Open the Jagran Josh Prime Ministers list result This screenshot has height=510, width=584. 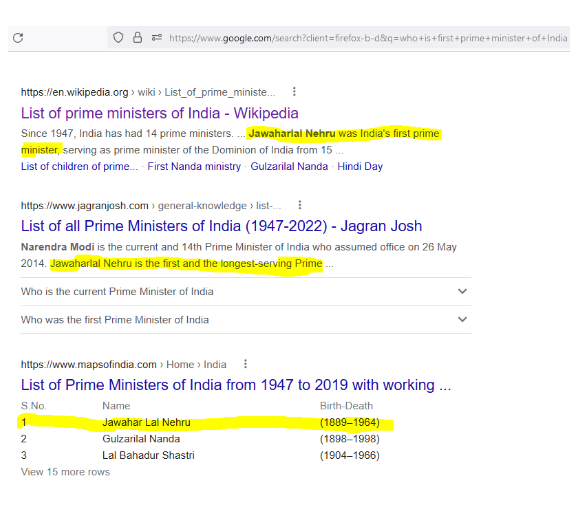click(221, 226)
